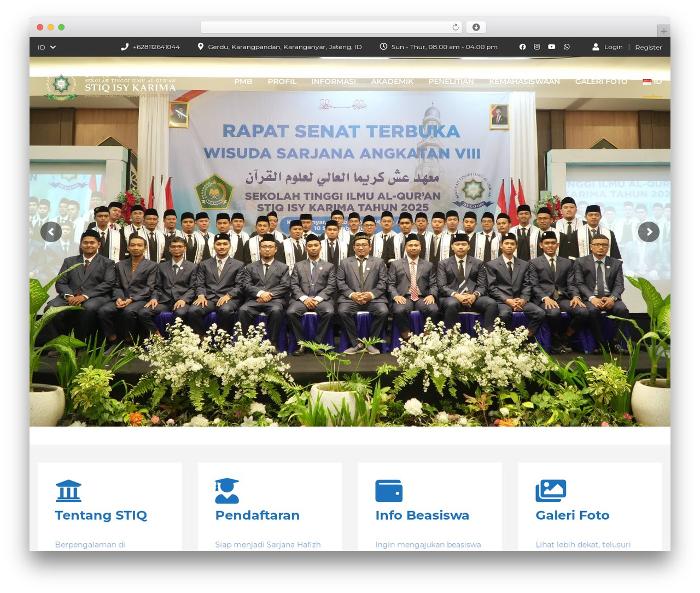Click the address Gerdu, Karangpandan text
The width and height of the screenshot is (700, 593).
pyautogui.click(x=285, y=47)
